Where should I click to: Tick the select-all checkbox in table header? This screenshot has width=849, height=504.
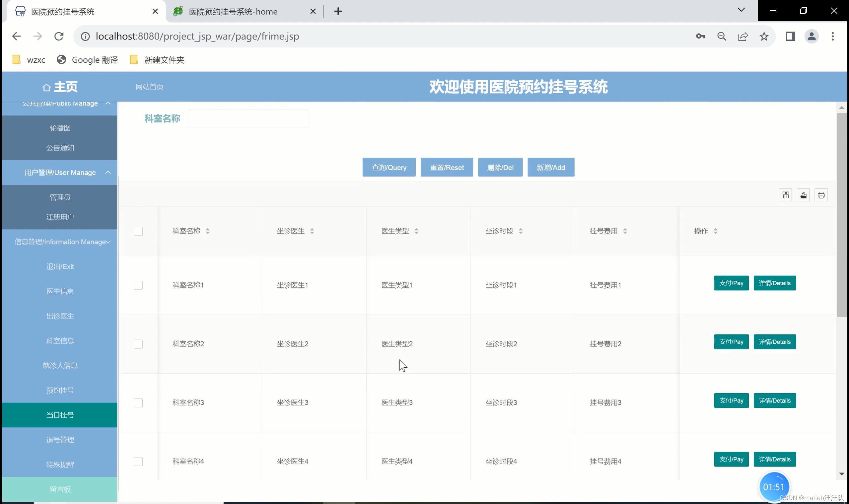coord(138,231)
